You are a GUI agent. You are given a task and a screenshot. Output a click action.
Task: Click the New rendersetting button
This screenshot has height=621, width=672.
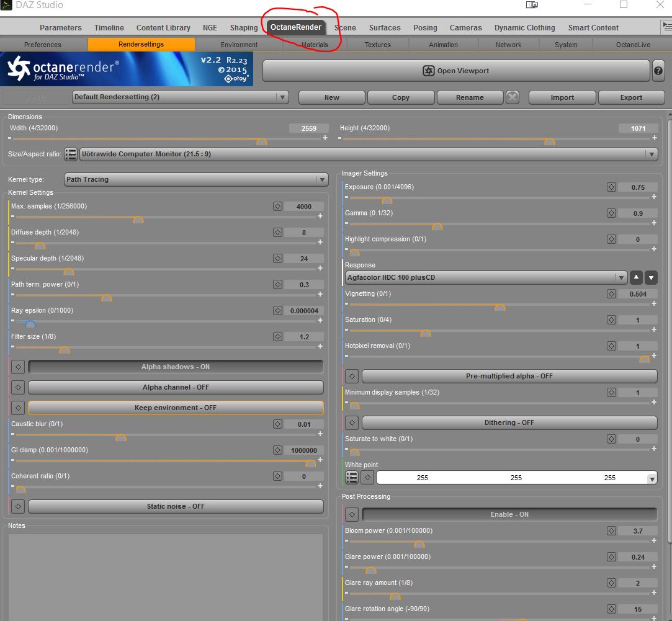332,97
